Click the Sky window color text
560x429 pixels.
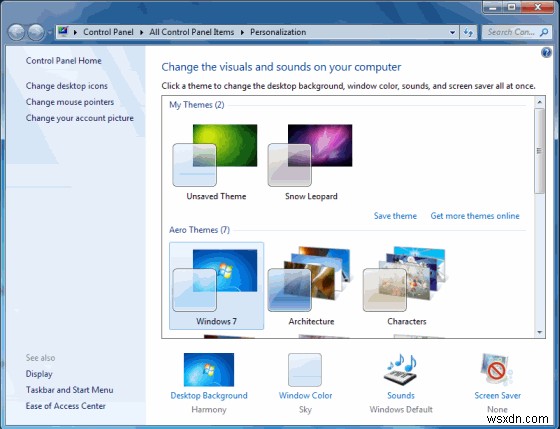click(305, 410)
